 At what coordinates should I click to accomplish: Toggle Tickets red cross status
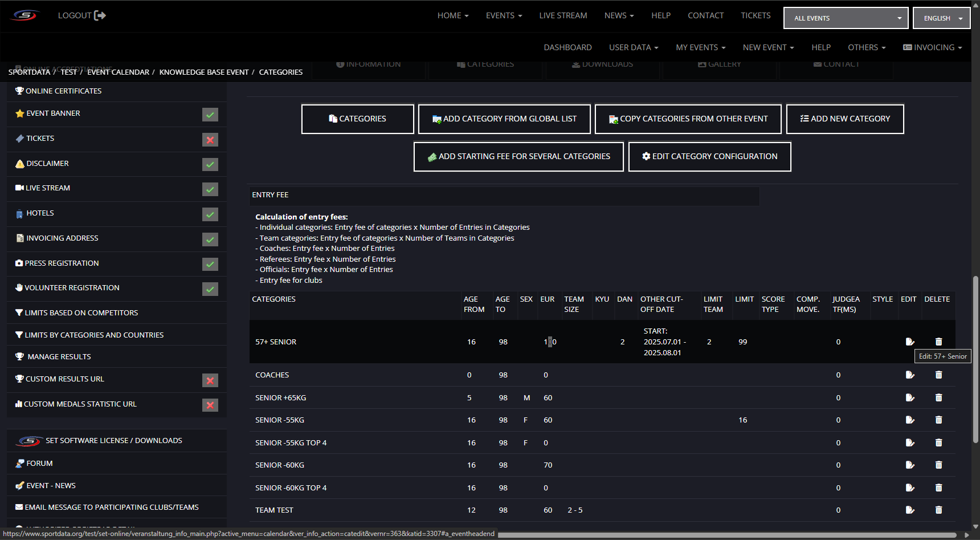coord(210,140)
